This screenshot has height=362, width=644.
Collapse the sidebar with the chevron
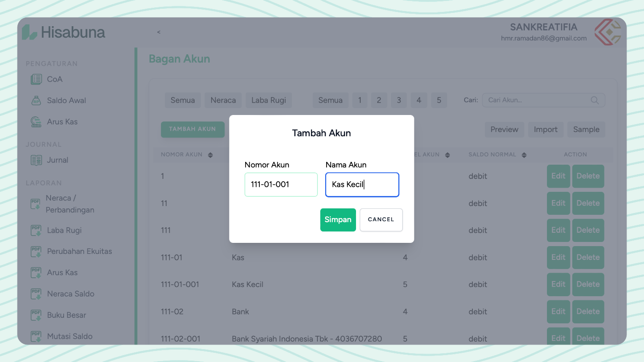159,32
